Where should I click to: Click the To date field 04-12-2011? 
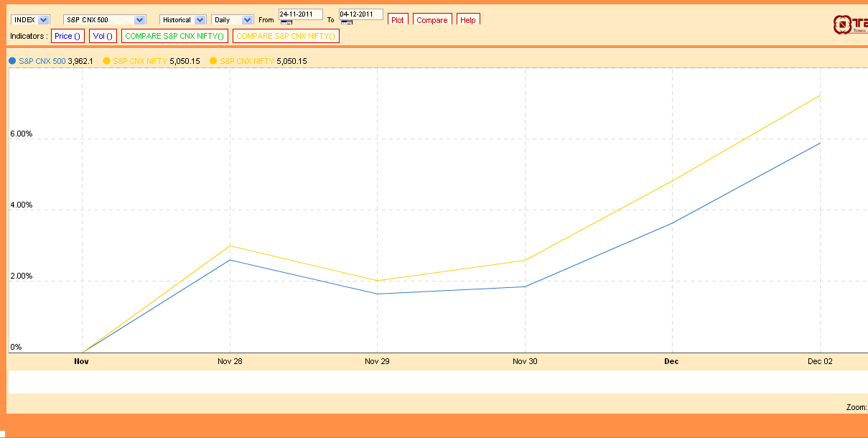pyautogui.click(x=361, y=14)
